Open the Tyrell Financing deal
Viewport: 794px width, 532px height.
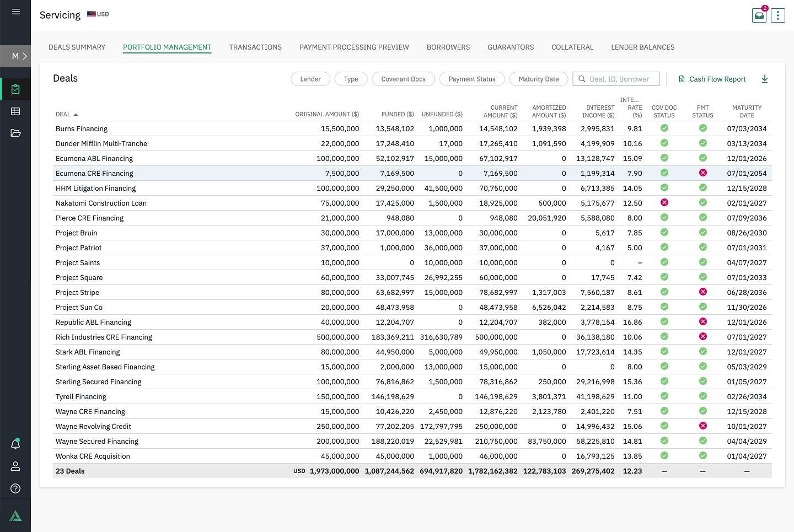81,396
